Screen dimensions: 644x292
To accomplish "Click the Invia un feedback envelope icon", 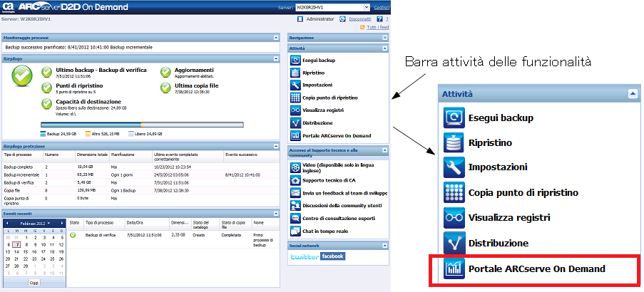I will (295, 193).
